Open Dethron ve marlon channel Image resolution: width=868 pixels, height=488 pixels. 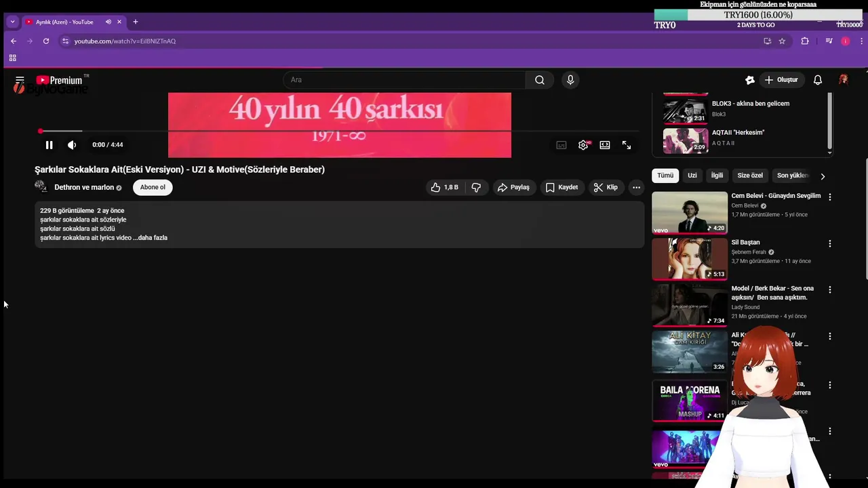pos(84,188)
